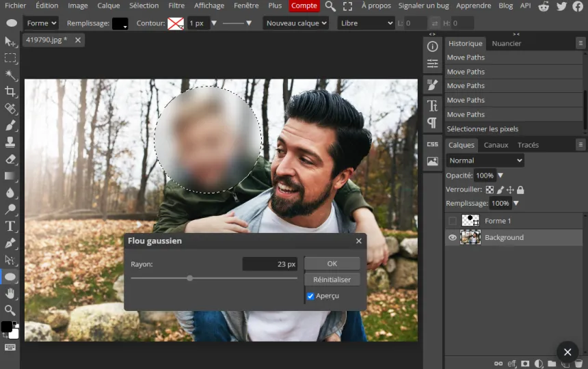Click the Réinitialiser button
The height and width of the screenshot is (369, 588).
click(x=332, y=280)
